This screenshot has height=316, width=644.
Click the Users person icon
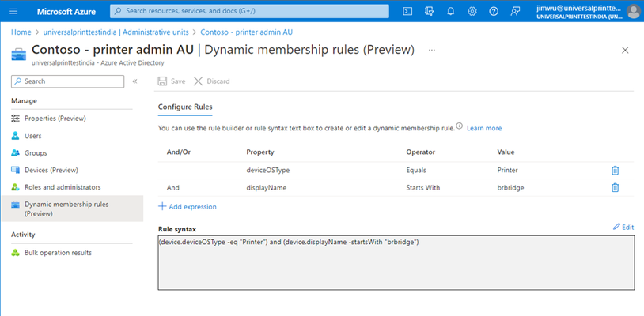point(16,136)
